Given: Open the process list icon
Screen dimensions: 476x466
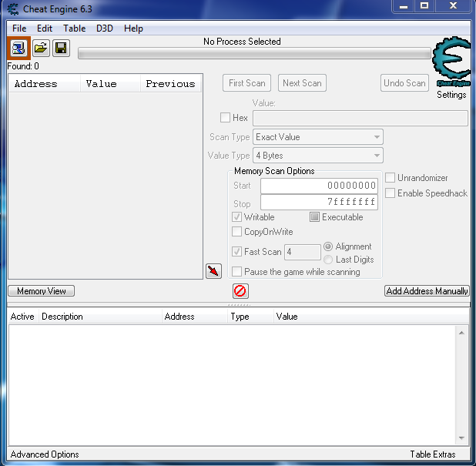Looking at the screenshot, I should tap(18, 48).
